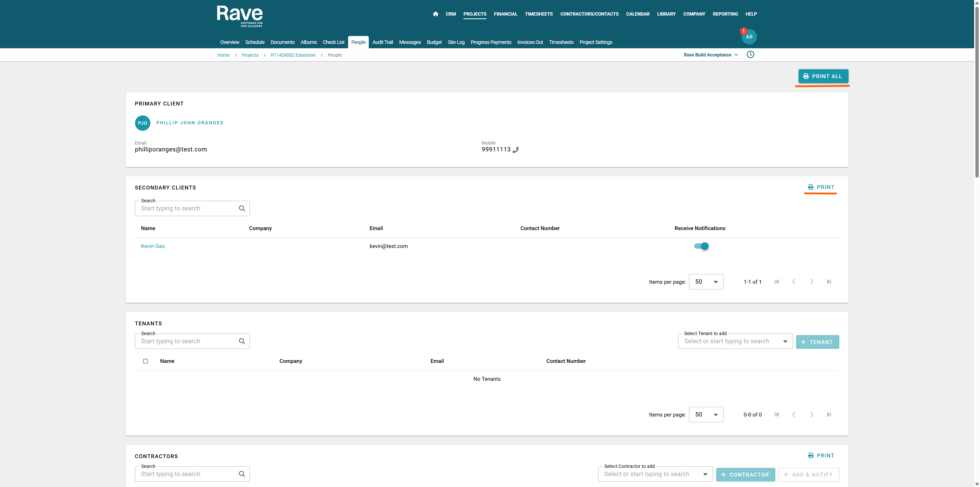
Task: Click the Contractors search input field
Action: [x=186, y=474]
